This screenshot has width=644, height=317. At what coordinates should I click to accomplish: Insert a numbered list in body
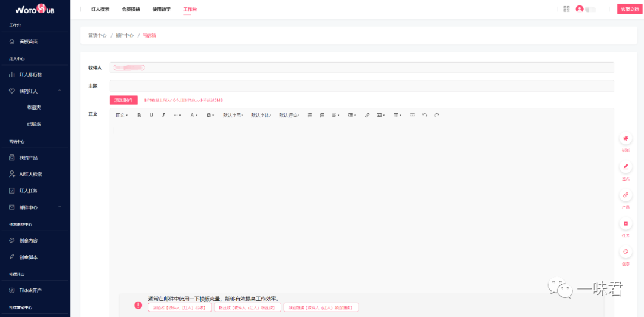322,116
